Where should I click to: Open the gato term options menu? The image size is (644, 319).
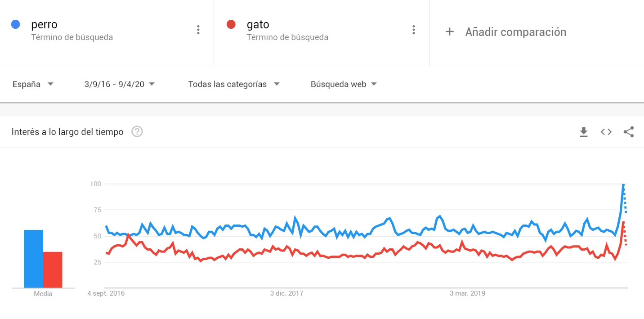pos(414,30)
